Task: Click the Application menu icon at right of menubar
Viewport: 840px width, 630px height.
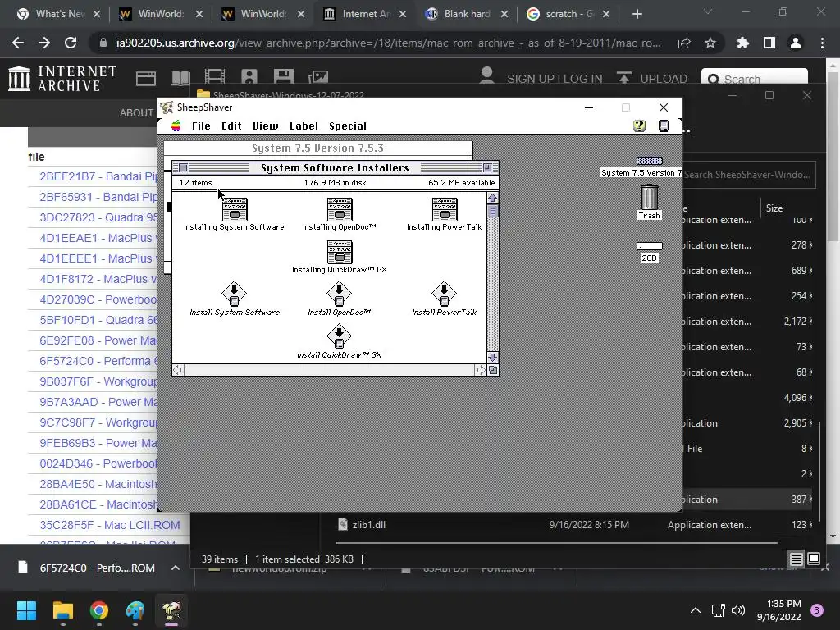Action: click(663, 126)
